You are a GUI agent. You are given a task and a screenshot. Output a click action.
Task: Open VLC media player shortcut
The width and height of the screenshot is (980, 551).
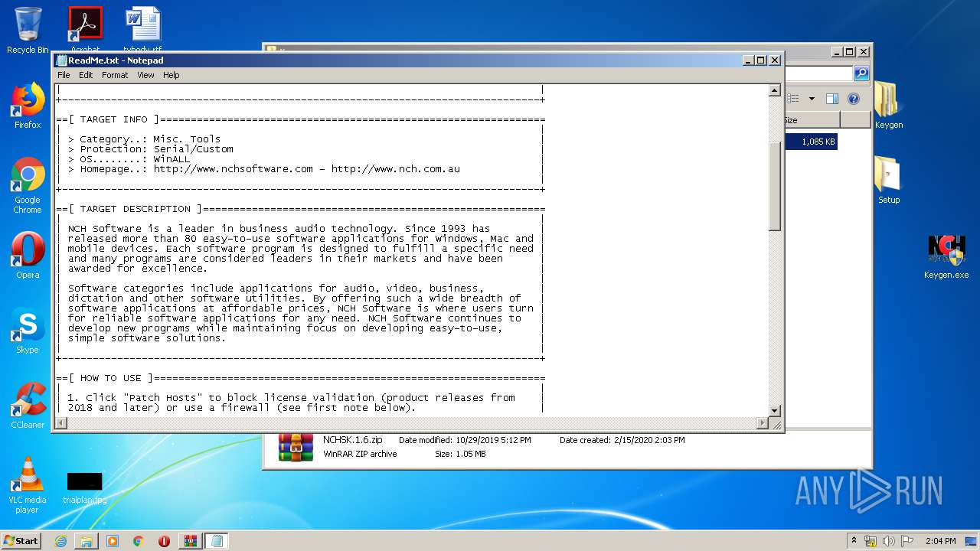click(x=28, y=485)
